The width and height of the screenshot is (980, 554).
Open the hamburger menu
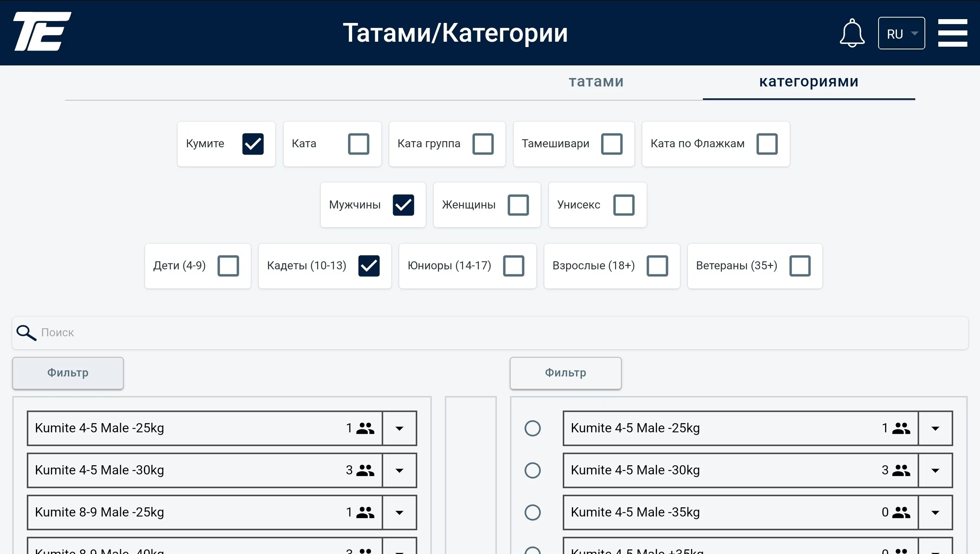[x=952, y=33]
